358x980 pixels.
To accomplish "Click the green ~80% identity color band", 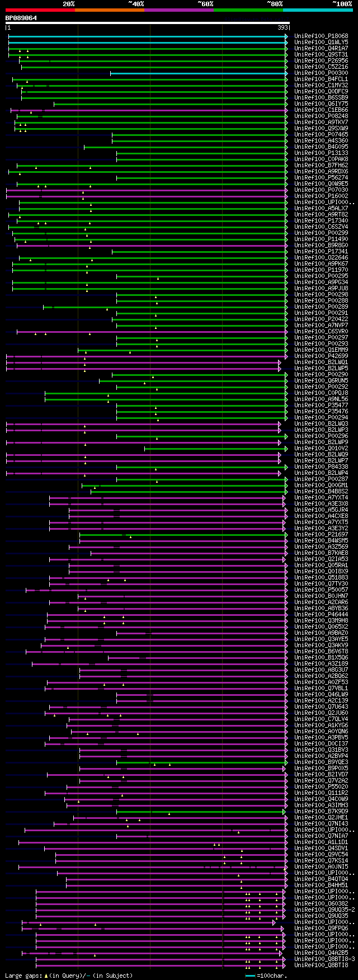I will click(248, 10).
